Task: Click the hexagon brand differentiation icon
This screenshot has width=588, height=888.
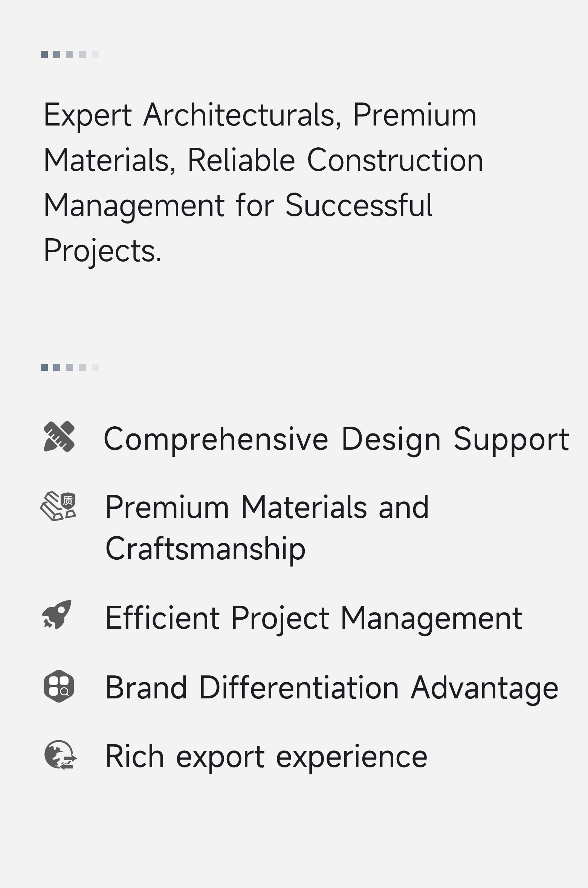Action: [x=59, y=686]
